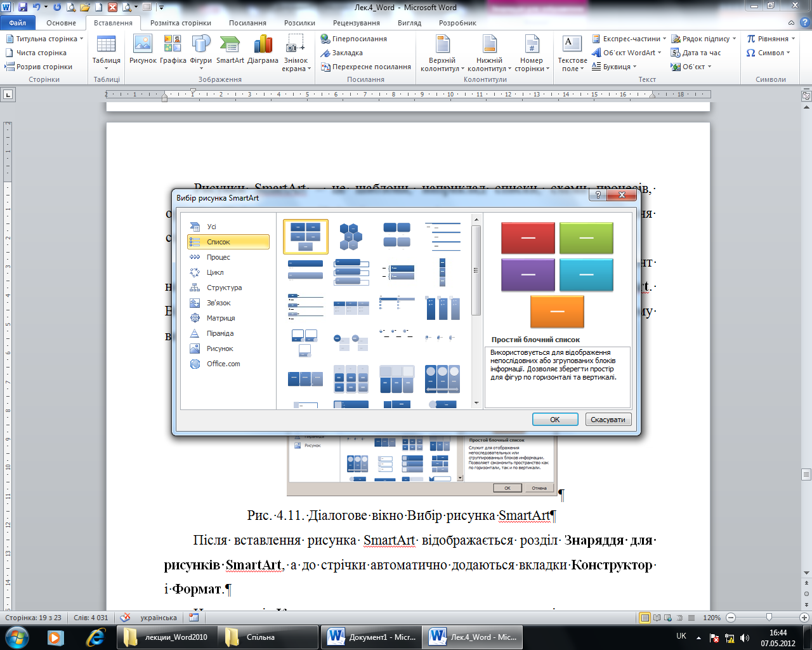Click the 120% zoom level
This screenshot has width=812, height=650.
pos(712,618)
